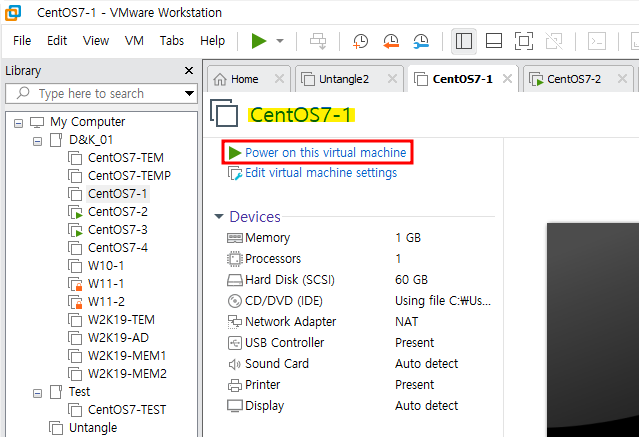The width and height of the screenshot is (639, 437).
Task: Open the View menu
Action: (x=96, y=41)
